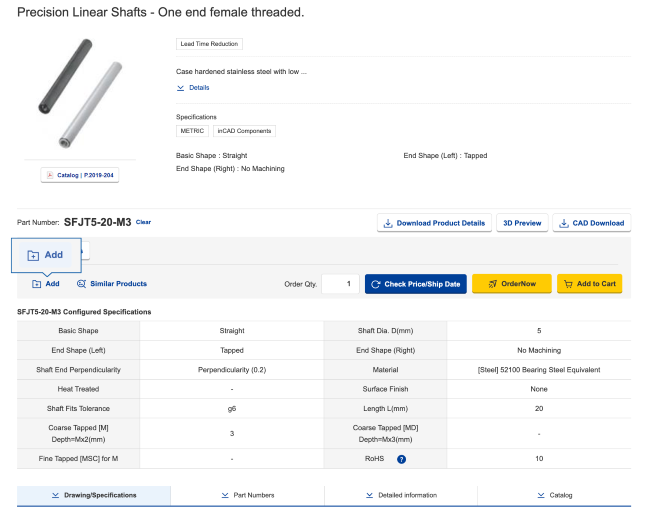660x507 pixels.
Task: Clear the selected part number
Action: pos(143,222)
